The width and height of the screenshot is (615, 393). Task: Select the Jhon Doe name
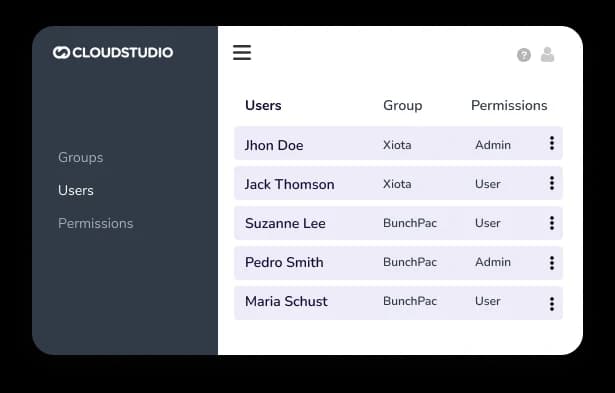coord(274,146)
